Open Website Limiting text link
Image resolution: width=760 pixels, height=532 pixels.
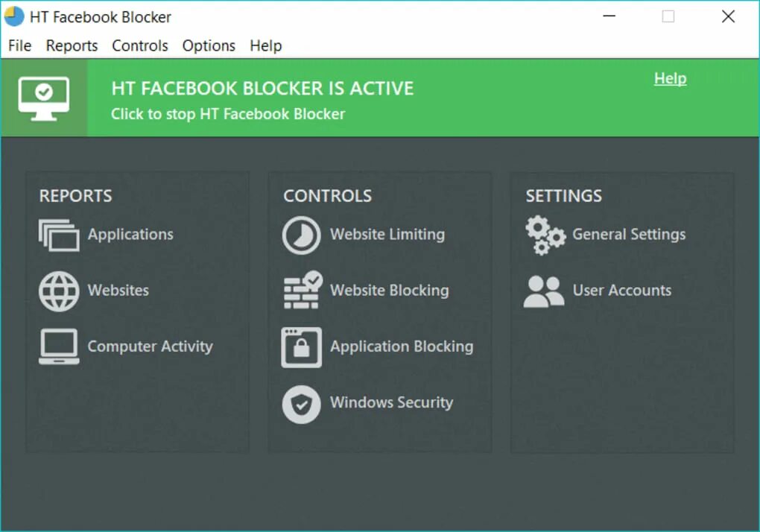387,235
